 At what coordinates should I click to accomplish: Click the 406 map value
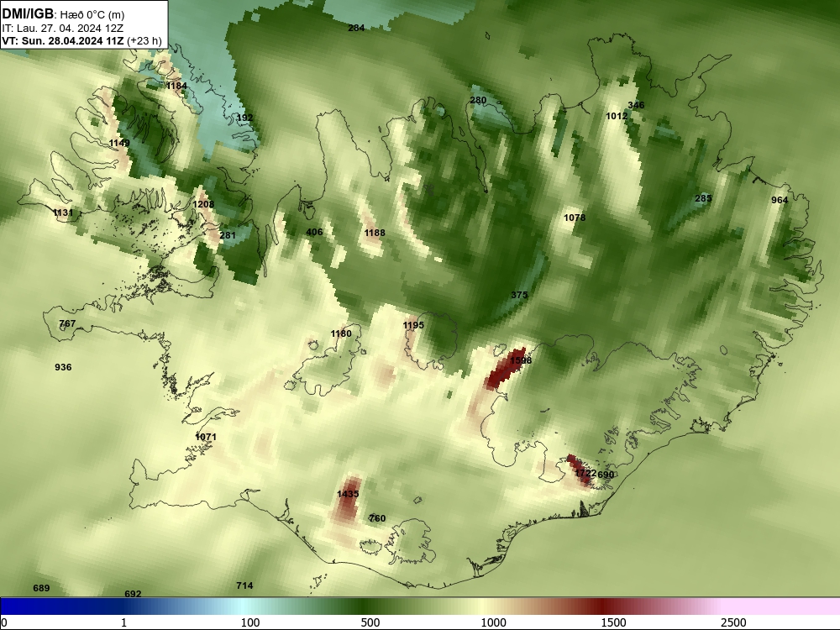pos(314,232)
